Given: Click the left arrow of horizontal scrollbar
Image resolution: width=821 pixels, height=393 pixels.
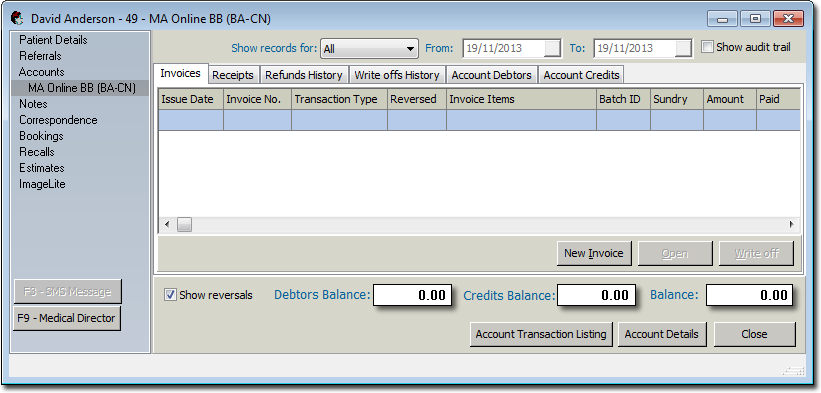Looking at the screenshot, I should coord(167,224).
